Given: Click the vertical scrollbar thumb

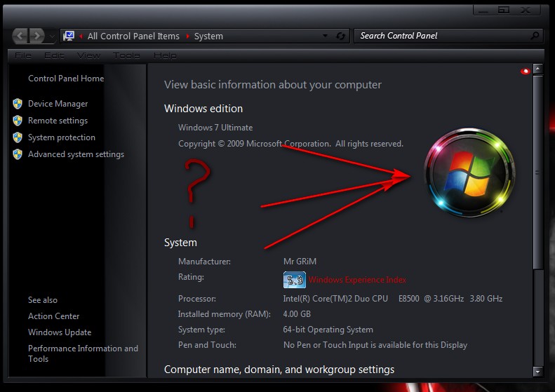Looking at the screenshot, I should (x=537, y=173).
